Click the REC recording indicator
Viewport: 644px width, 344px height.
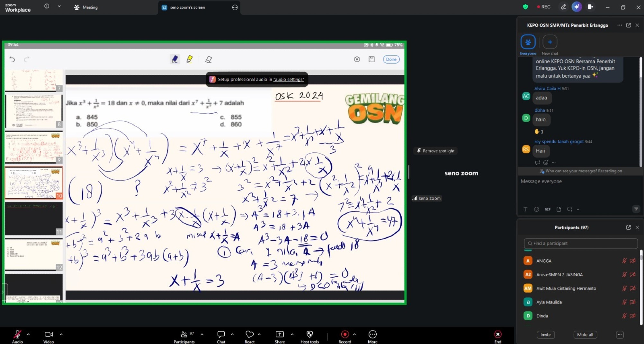click(x=544, y=7)
